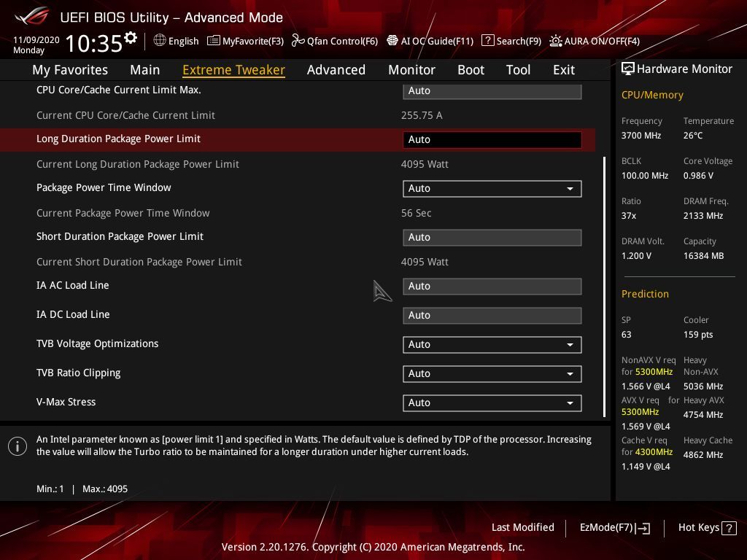Click the 5036 MHz Heavy Non-AVX value
The width and height of the screenshot is (747, 560).
(703, 386)
